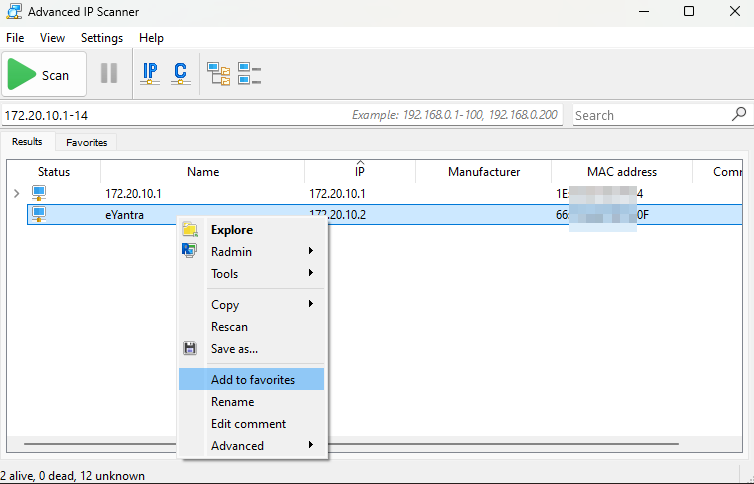The image size is (754, 484).
Task: Click the Expand all tree icon
Action: pos(218,74)
